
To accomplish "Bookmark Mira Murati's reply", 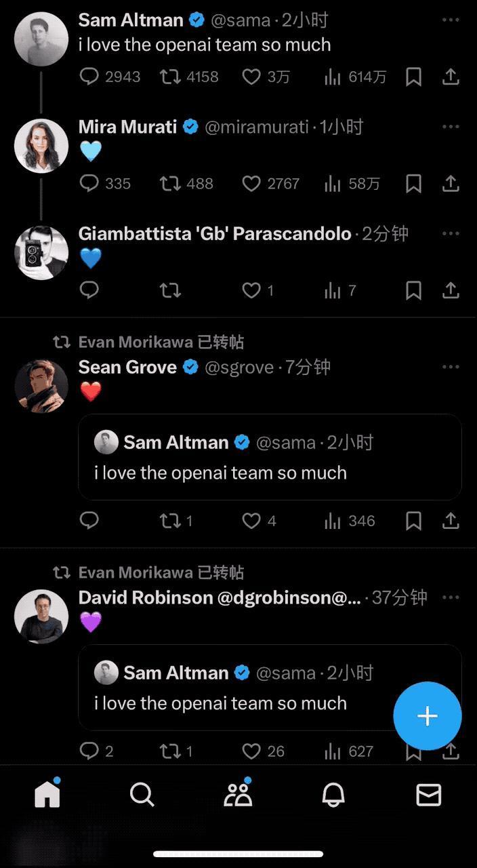I will pos(413,184).
